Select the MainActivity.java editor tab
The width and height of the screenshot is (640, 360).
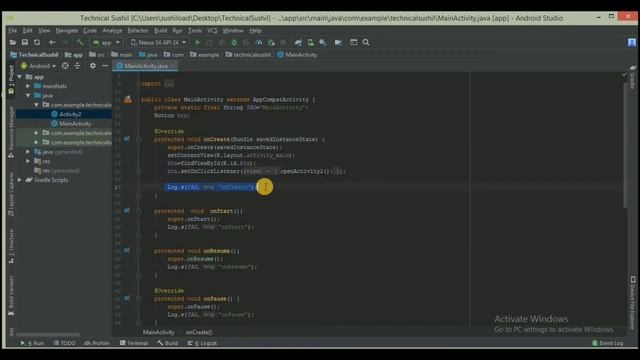click(x=145, y=66)
